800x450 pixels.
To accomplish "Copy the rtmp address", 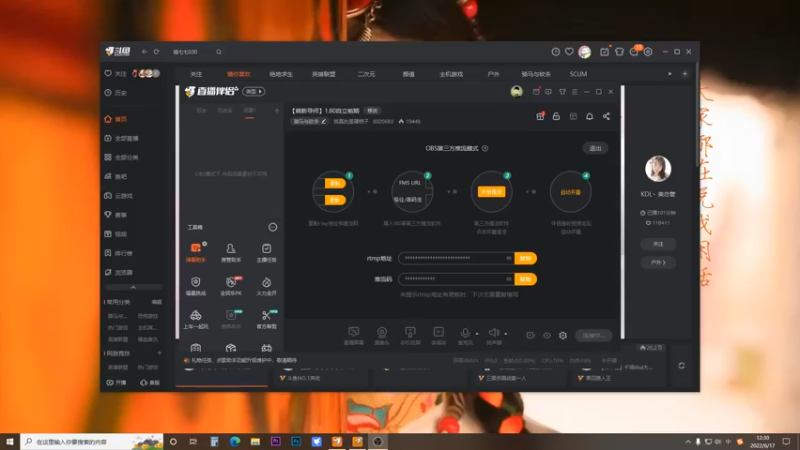I will point(526,258).
